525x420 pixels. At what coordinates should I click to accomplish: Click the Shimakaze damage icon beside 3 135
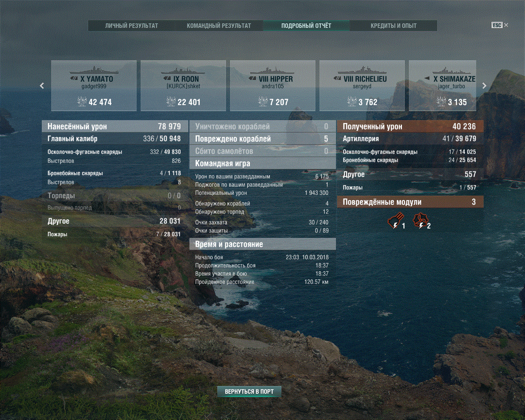[x=441, y=101]
